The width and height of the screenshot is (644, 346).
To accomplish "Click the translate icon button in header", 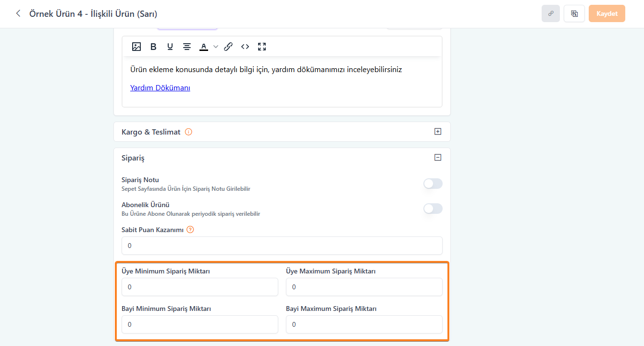I will 574,13.
